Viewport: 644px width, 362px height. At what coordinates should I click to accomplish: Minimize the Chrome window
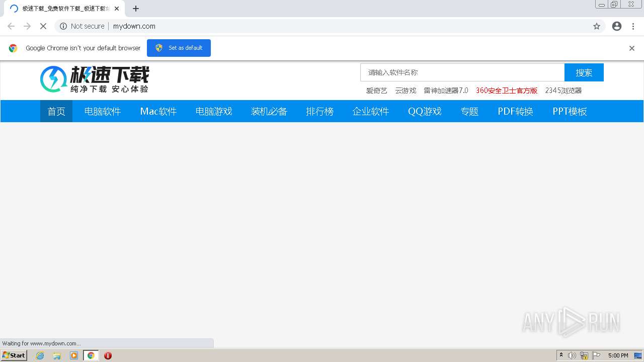(x=602, y=5)
